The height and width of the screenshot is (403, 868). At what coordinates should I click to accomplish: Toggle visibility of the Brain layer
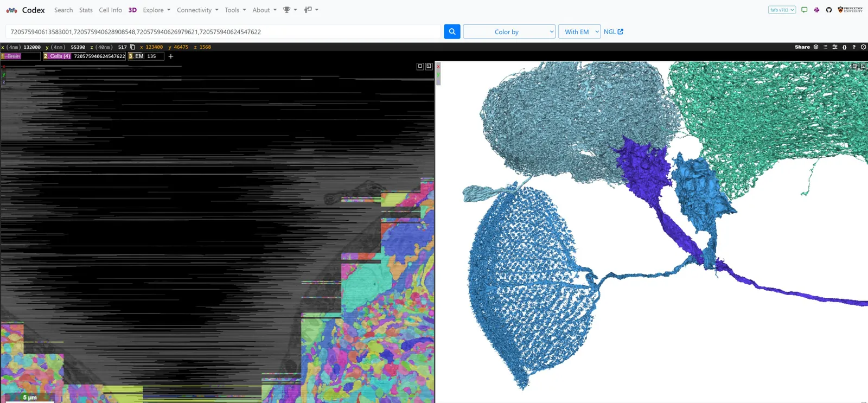coord(12,56)
